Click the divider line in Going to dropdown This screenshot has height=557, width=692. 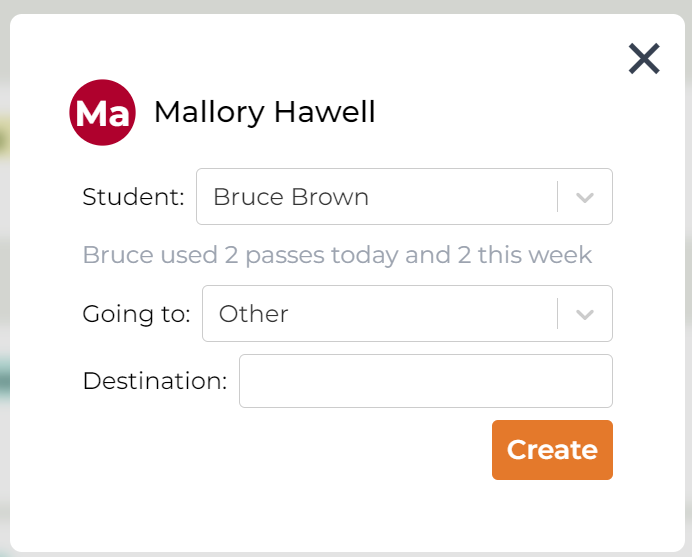558,314
